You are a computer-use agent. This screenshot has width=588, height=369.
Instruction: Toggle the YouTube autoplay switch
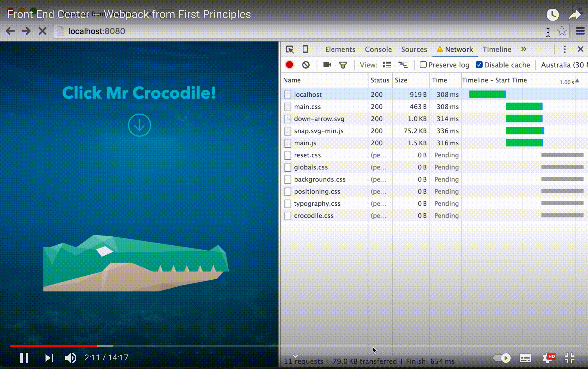502,358
